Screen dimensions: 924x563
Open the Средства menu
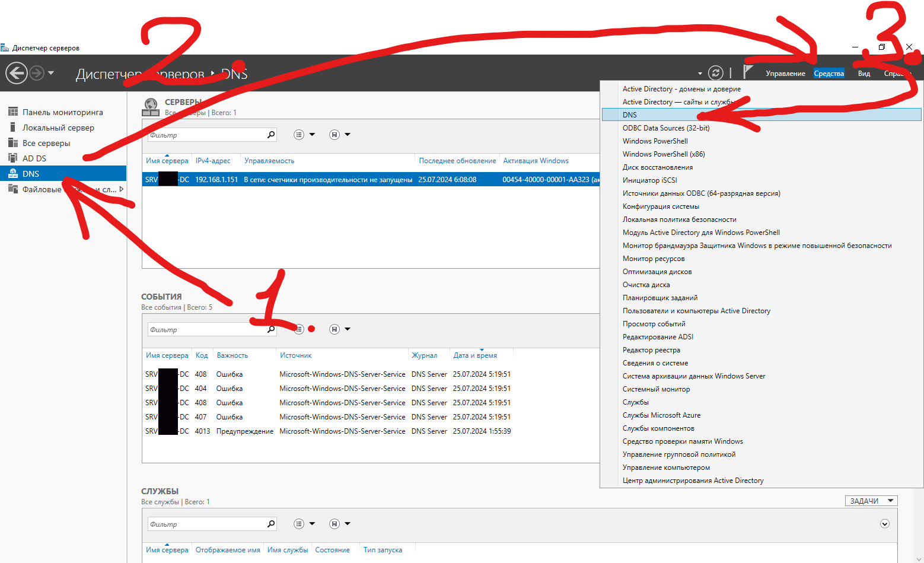pyautogui.click(x=829, y=74)
